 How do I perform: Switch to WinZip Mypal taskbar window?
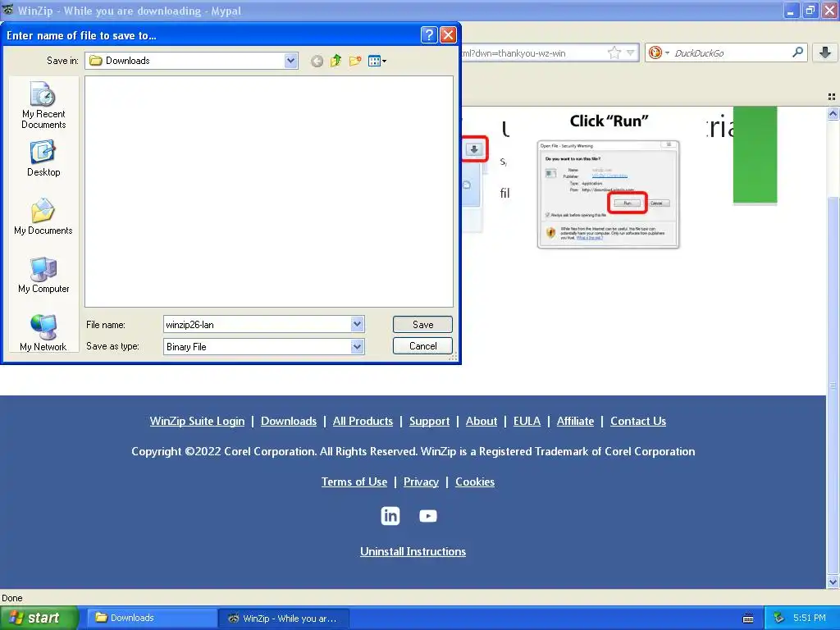pyautogui.click(x=284, y=619)
